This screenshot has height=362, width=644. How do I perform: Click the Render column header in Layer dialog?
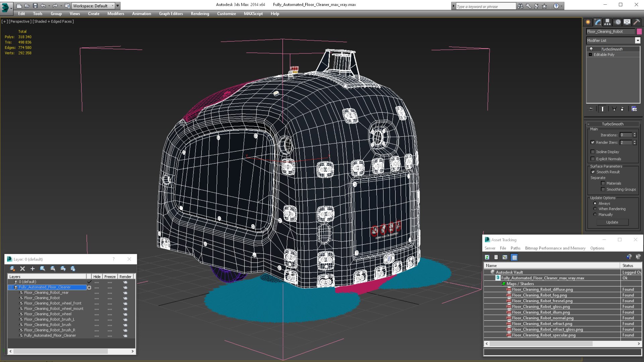click(x=125, y=277)
